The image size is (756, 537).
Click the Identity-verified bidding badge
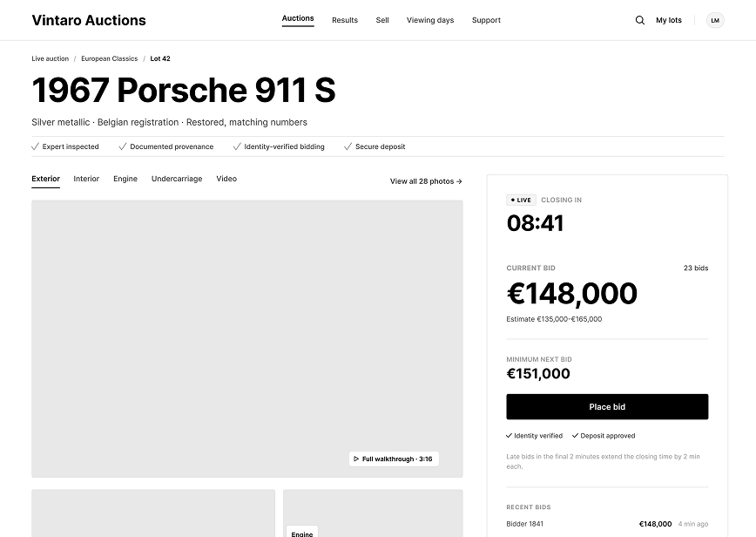pyautogui.click(x=279, y=146)
